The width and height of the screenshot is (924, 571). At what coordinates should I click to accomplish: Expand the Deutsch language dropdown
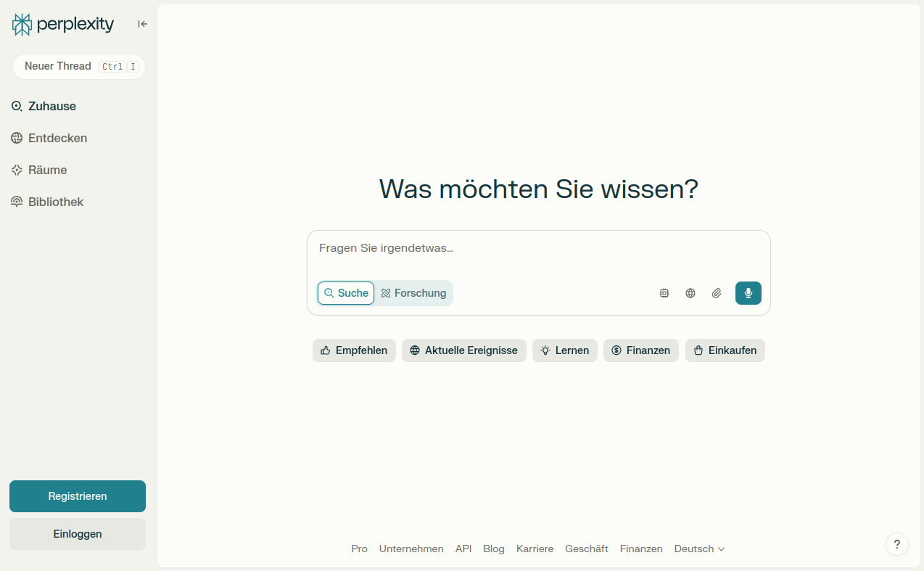click(699, 549)
